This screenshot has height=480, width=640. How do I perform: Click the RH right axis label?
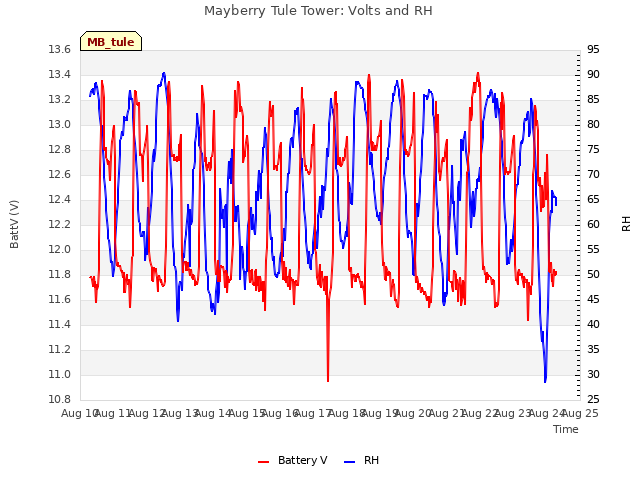[626, 224]
